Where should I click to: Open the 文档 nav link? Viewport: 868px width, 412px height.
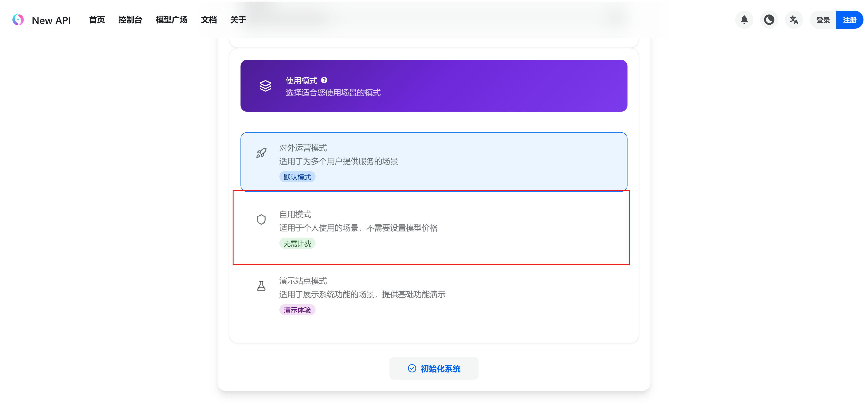pyautogui.click(x=209, y=20)
